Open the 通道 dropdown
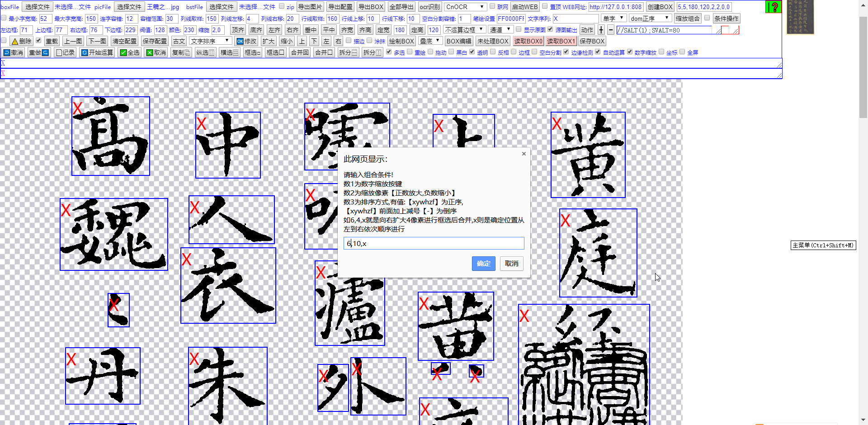This screenshot has height=425, width=868. click(500, 30)
